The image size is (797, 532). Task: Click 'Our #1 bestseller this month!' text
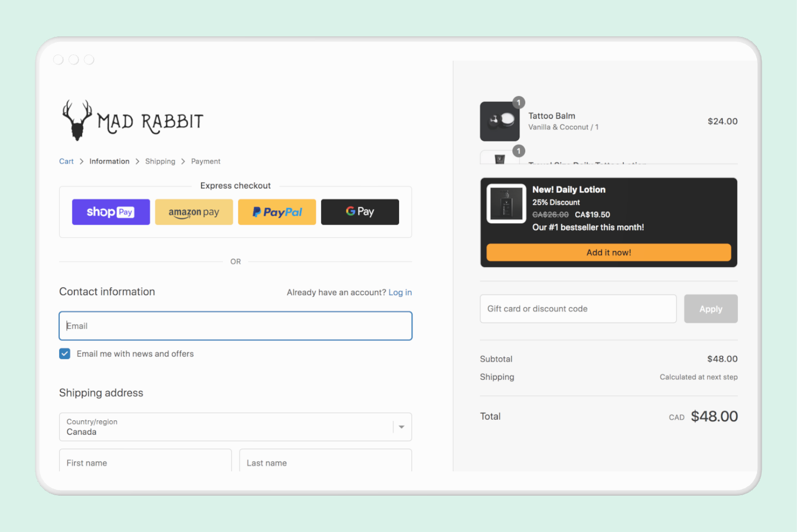click(x=588, y=227)
